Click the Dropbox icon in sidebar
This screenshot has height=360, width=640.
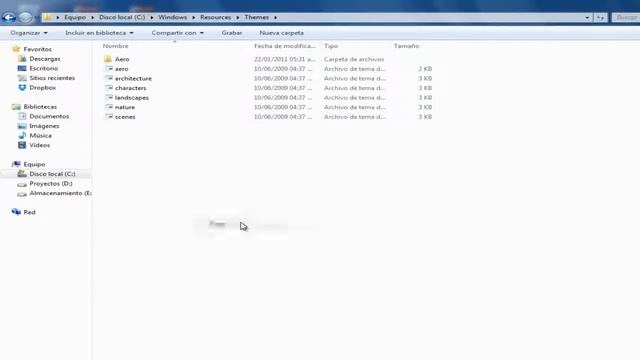point(22,87)
